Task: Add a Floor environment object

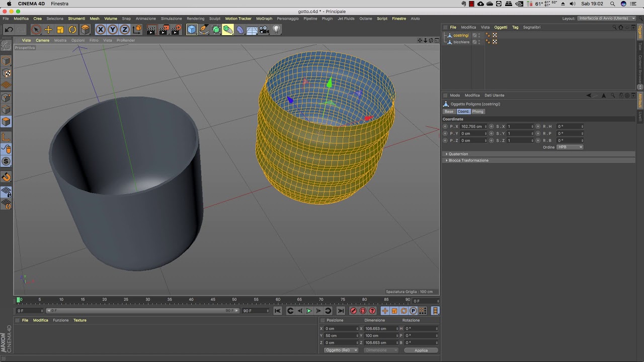Action: pyautogui.click(x=252, y=30)
